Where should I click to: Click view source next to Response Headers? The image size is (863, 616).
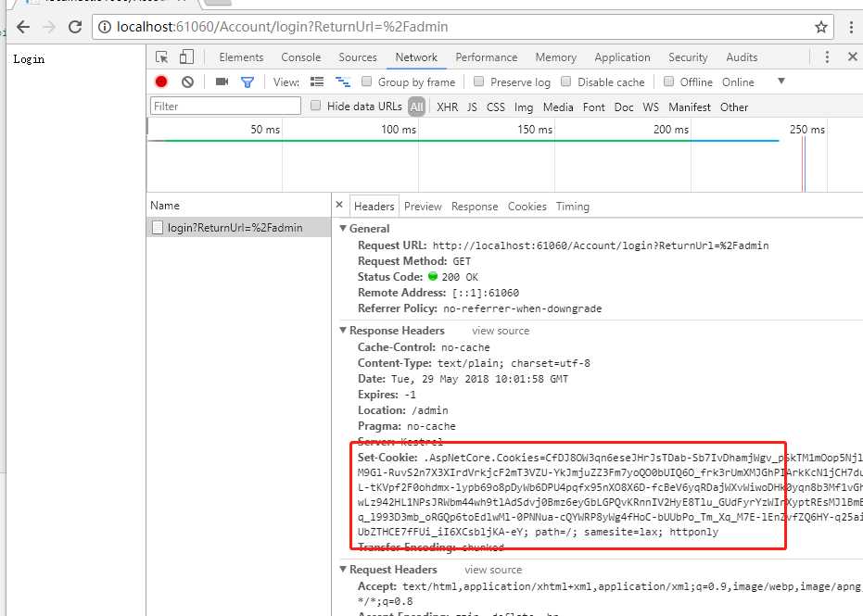tap(501, 331)
